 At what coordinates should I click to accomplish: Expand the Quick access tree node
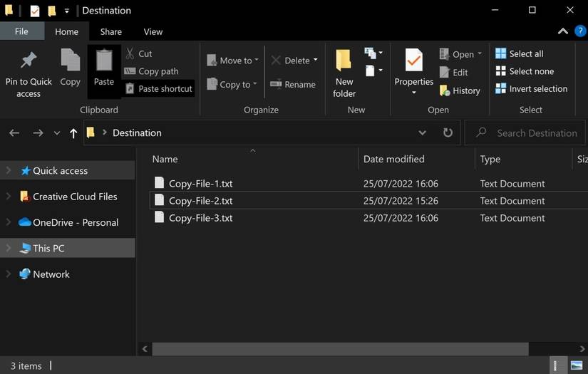pos(9,170)
